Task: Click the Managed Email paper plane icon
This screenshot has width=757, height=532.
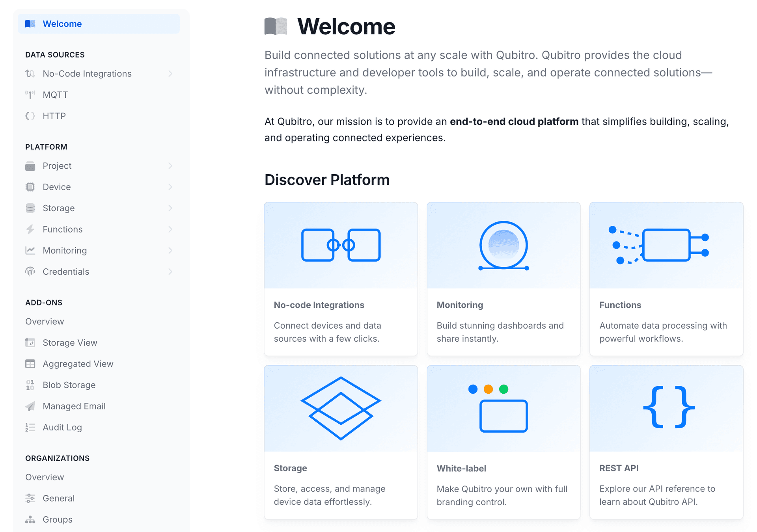Action: 30,406
